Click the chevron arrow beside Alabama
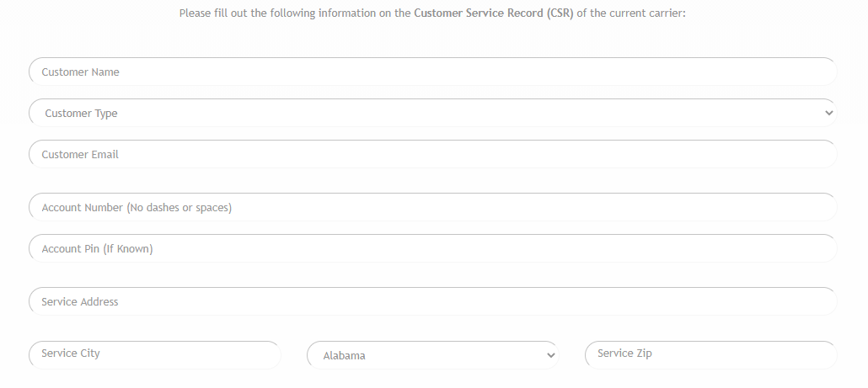 point(551,355)
